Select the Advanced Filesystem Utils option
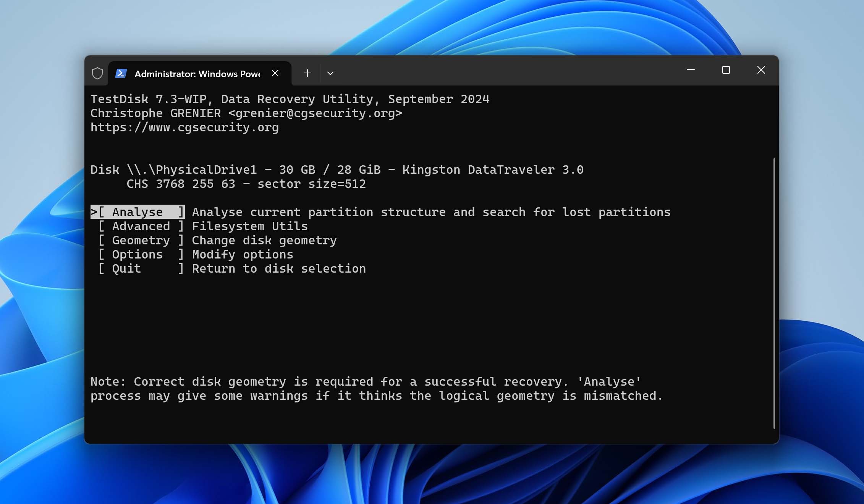Image resolution: width=864 pixels, height=504 pixels. (x=141, y=226)
